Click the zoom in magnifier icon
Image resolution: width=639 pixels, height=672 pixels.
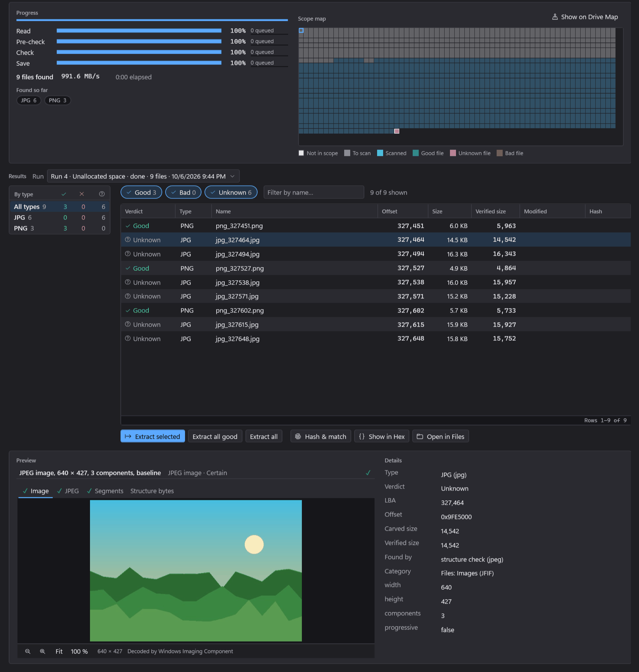pyautogui.click(x=43, y=651)
